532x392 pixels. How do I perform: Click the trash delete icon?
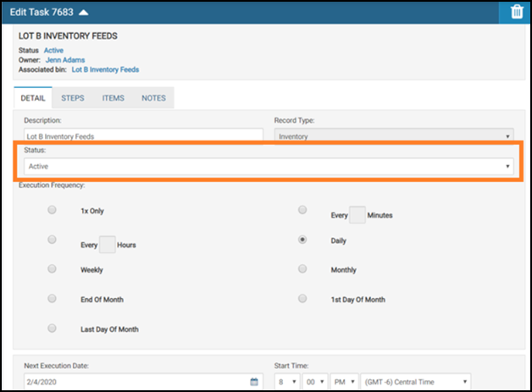(x=516, y=12)
